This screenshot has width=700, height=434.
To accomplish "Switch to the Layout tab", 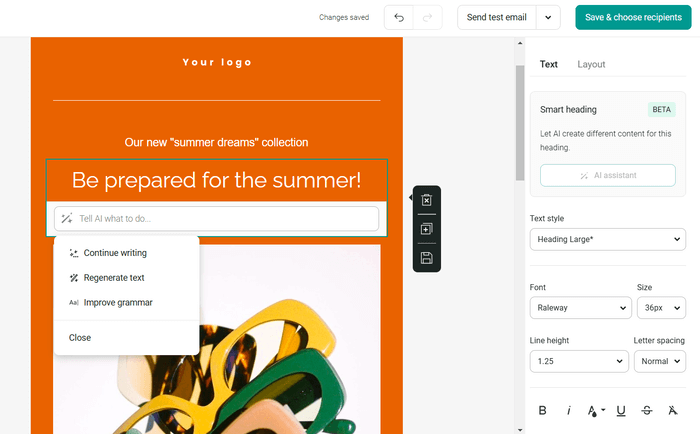I will tap(591, 64).
